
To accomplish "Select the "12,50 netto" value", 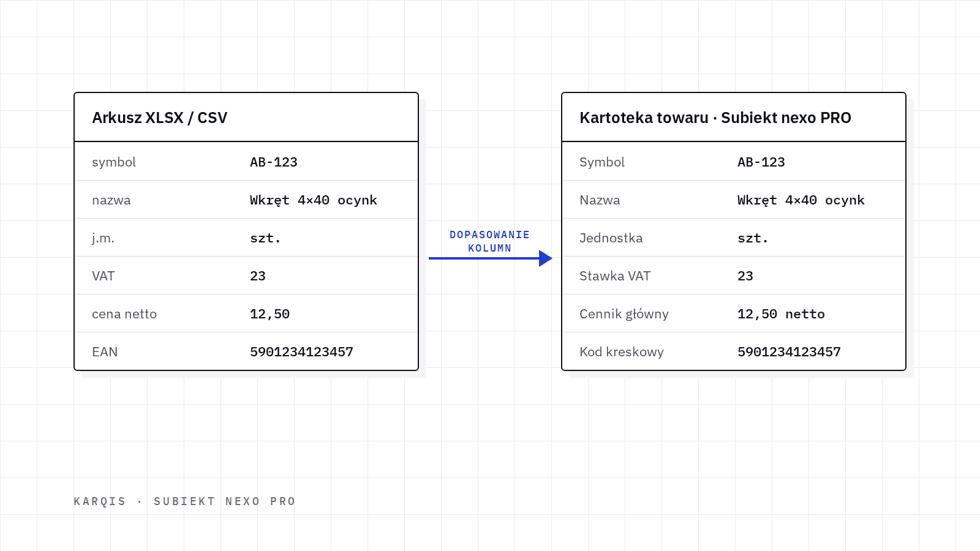I will pyautogui.click(x=781, y=314).
